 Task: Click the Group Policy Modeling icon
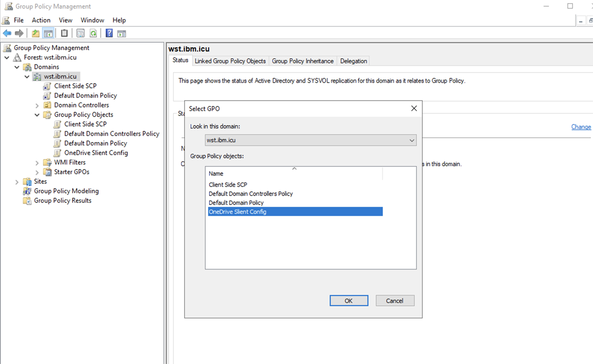tap(27, 191)
